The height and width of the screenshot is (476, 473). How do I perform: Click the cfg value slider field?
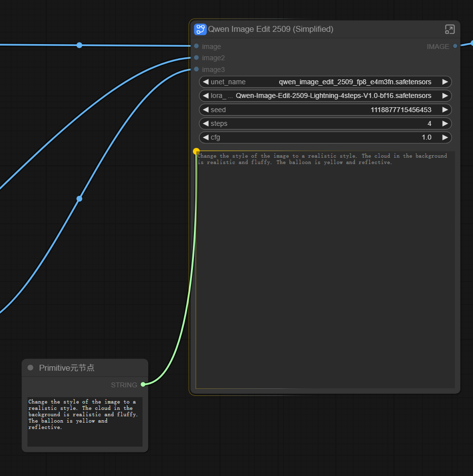click(x=325, y=138)
